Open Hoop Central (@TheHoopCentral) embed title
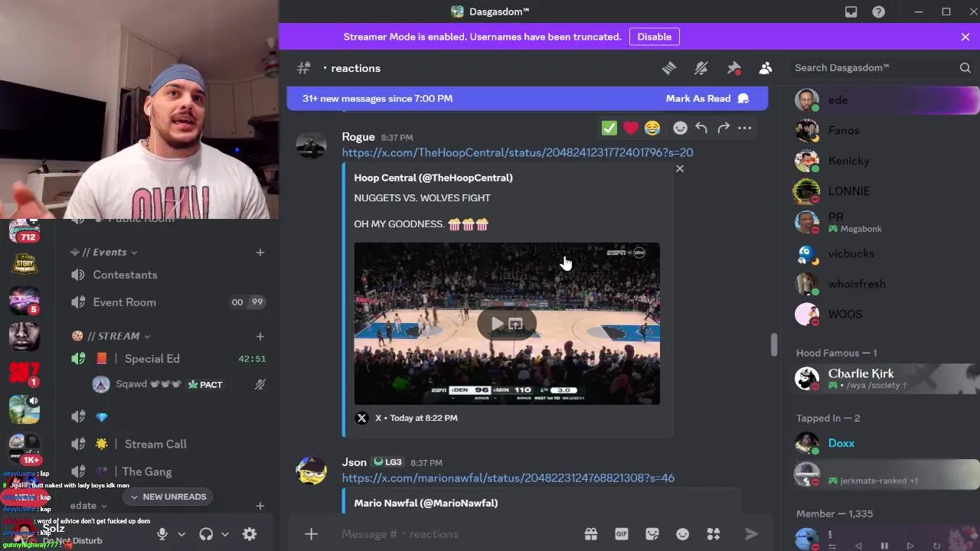The image size is (980, 551). point(433,178)
